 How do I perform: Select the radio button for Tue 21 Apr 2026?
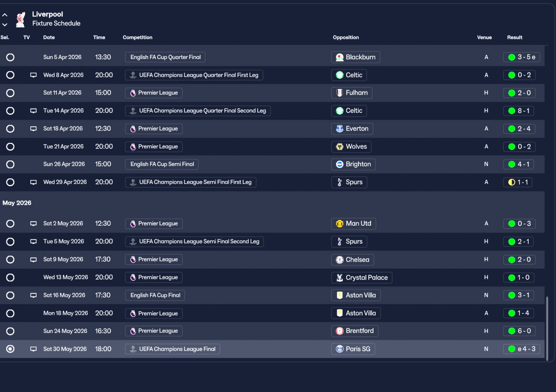(x=10, y=147)
